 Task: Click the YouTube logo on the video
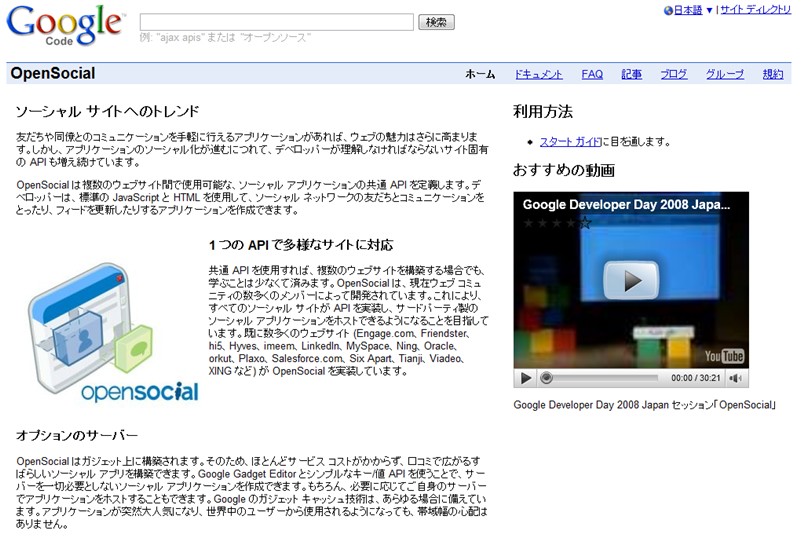tap(724, 356)
